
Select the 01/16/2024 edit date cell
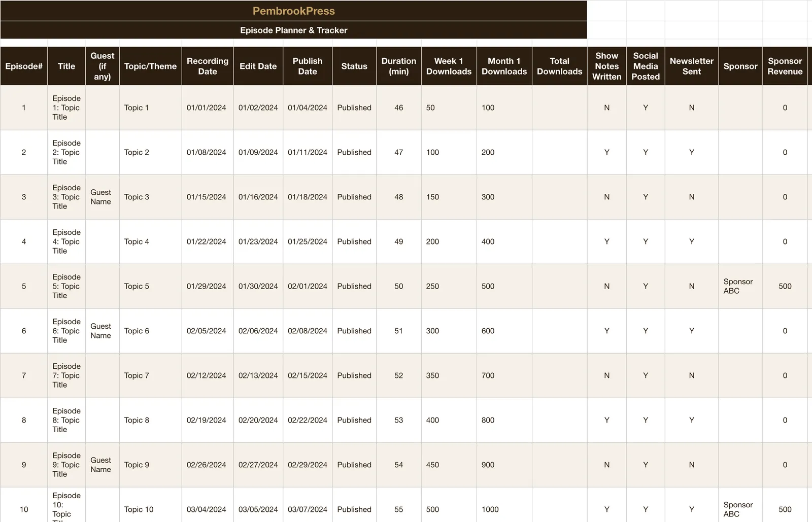258,197
